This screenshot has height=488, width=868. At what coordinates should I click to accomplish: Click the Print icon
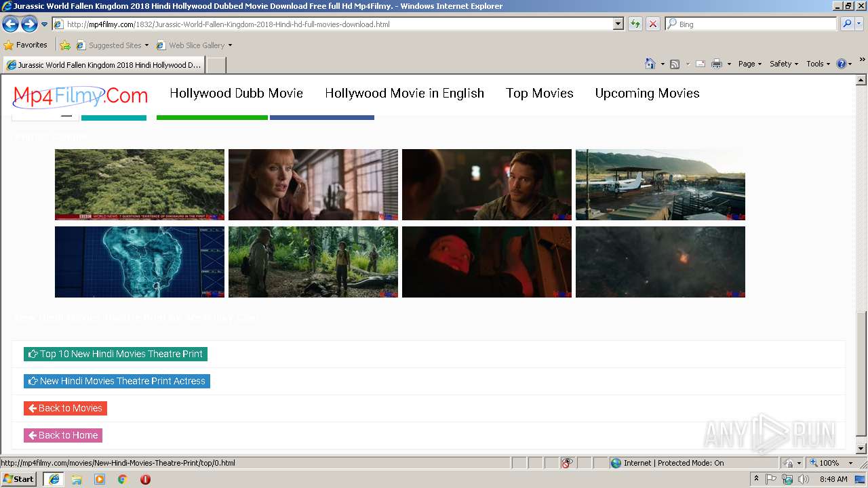point(717,64)
